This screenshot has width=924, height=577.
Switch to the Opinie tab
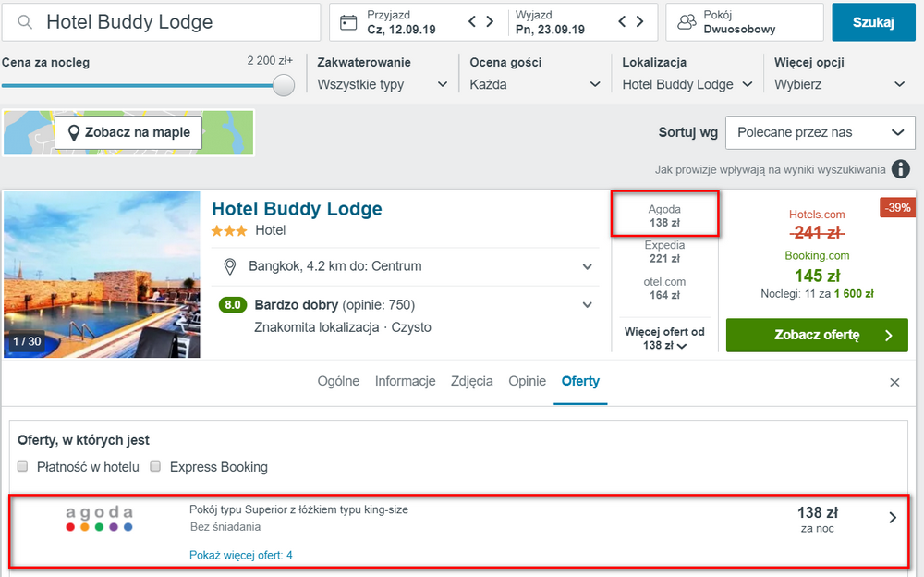pos(527,381)
